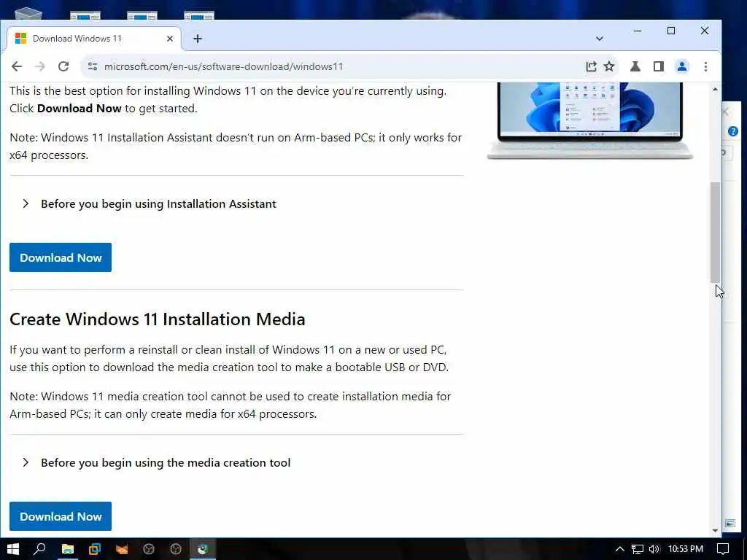The height and width of the screenshot is (560, 747).
Task: Go back using the browser back arrow
Action: coord(17,66)
